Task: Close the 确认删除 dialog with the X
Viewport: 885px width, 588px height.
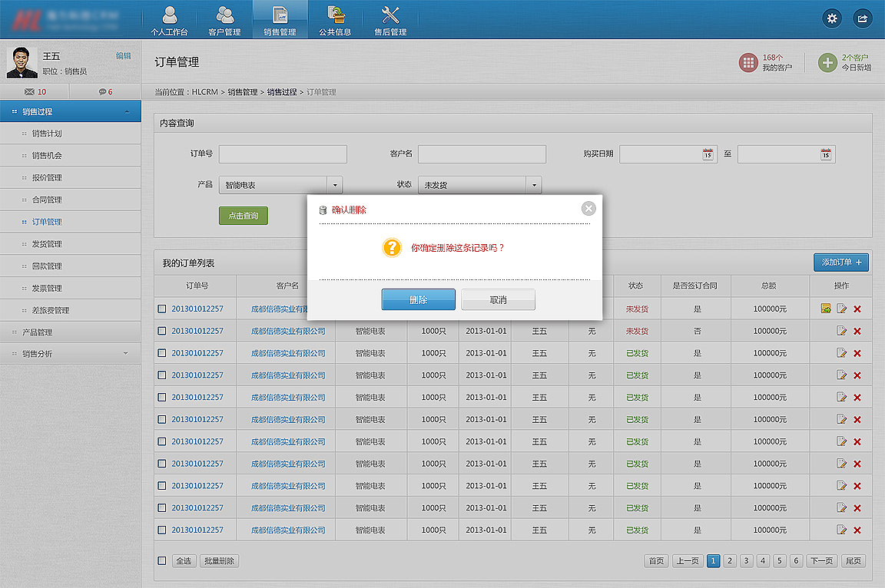Action: [x=588, y=209]
